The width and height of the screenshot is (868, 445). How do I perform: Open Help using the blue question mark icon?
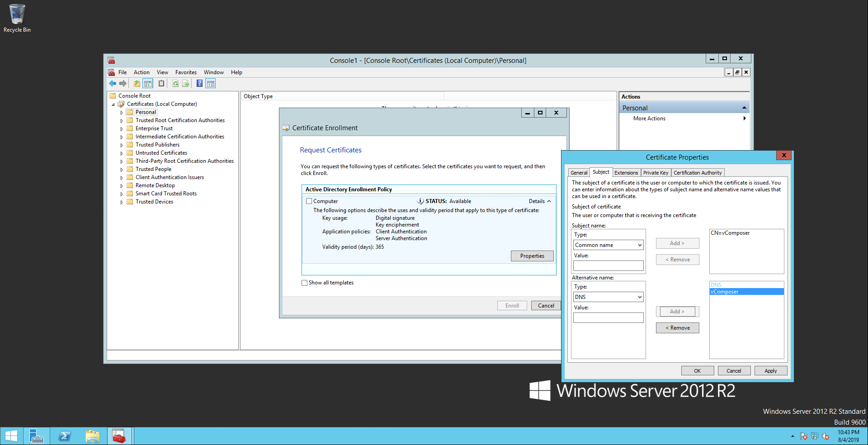(199, 84)
